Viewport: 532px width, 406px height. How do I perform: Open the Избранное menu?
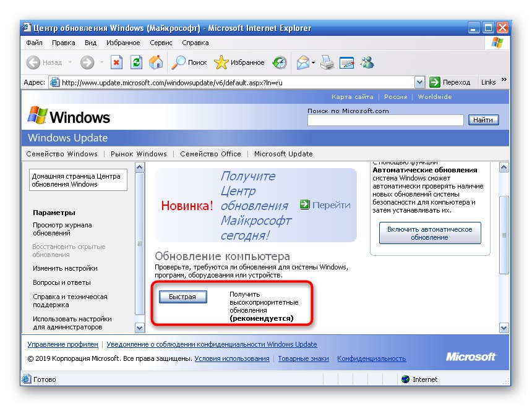coord(123,43)
